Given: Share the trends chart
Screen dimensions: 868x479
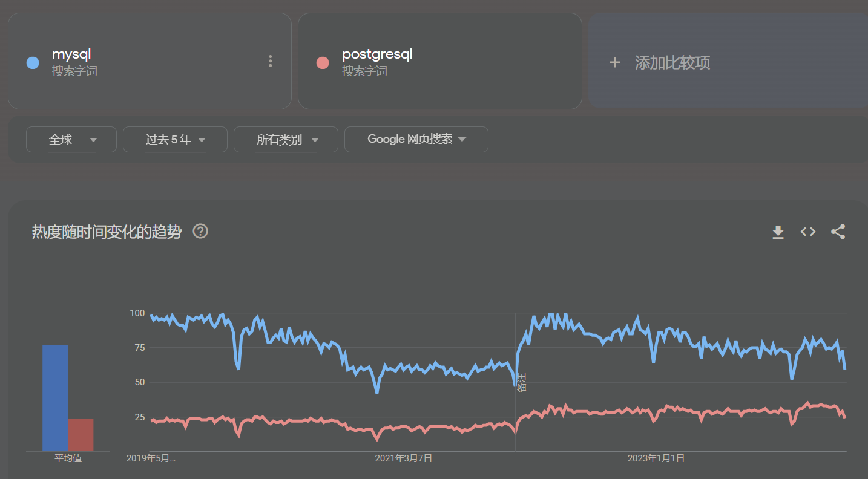Looking at the screenshot, I should point(838,232).
